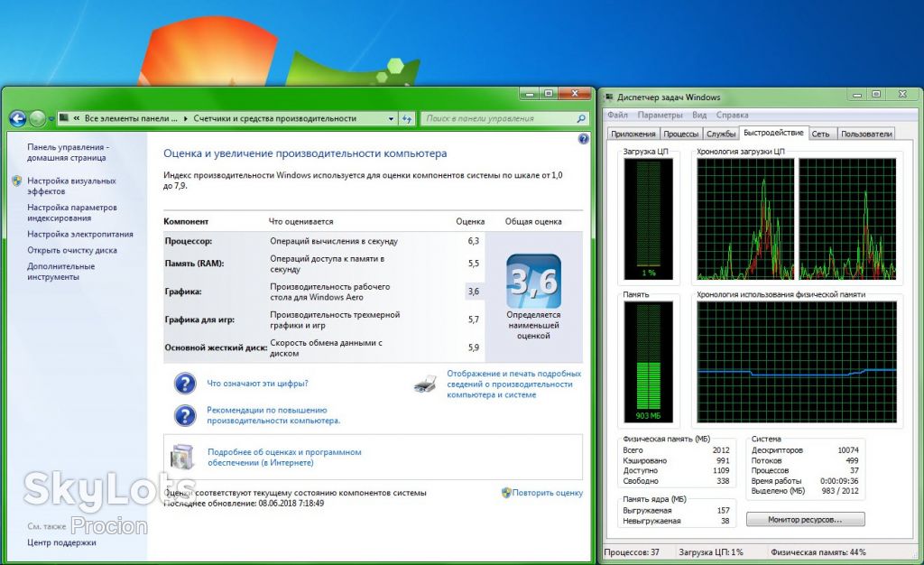
Task: Click status bar text Загрузка ЦП: 1%
Action: (x=711, y=552)
